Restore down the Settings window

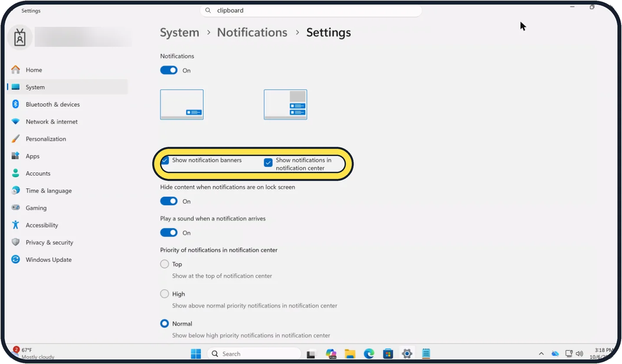click(x=592, y=7)
